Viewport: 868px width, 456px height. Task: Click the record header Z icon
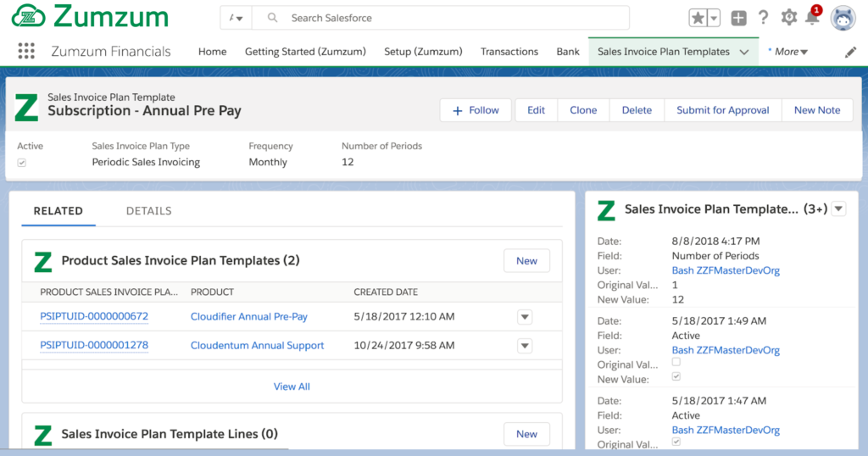click(26, 107)
